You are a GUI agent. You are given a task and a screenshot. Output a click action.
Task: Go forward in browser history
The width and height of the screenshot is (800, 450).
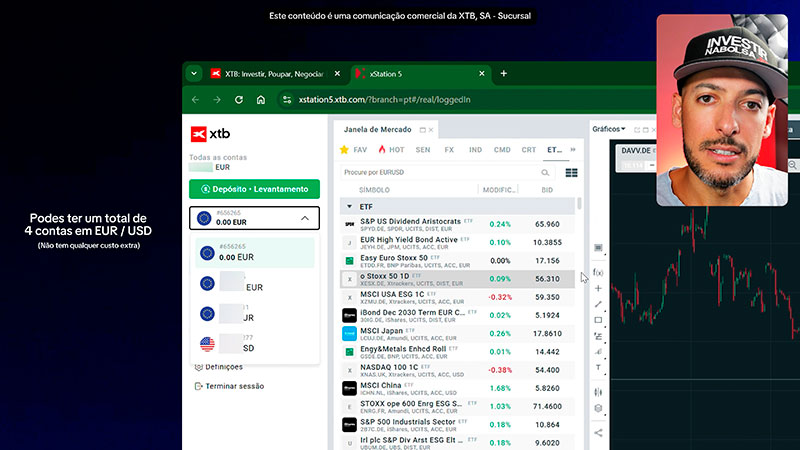(217, 99)
